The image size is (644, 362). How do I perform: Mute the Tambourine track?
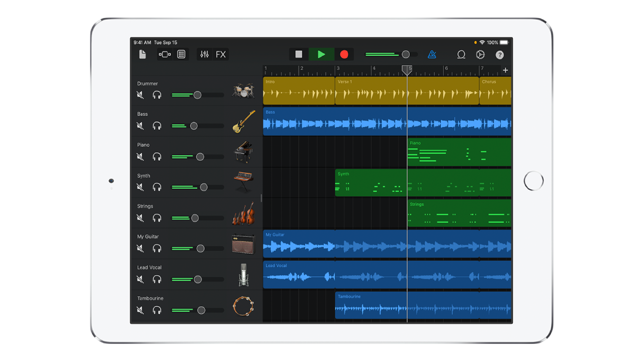140,310
